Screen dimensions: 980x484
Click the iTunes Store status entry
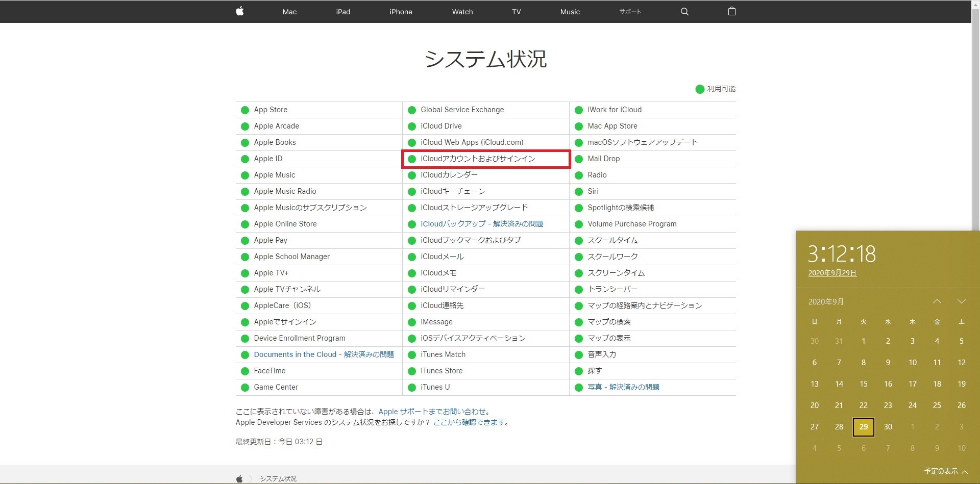pos(442,371)
